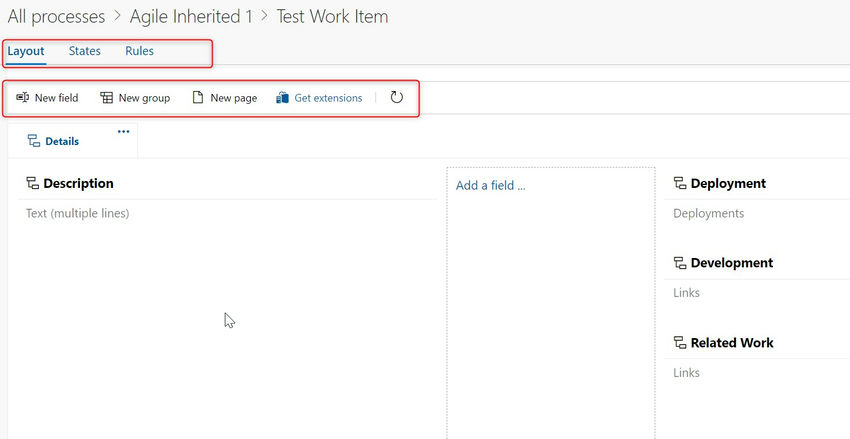
Task: Open the Details page ellipsis menu
Action: (124, 132)
